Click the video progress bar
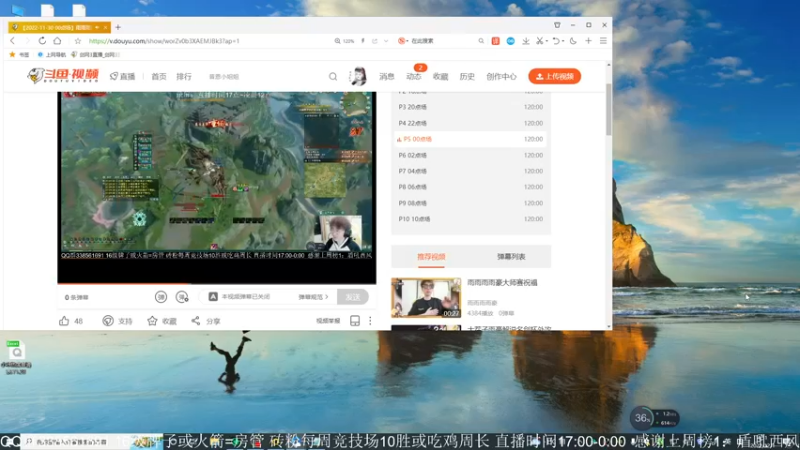The image size is (800, 450). [x=217, y=283]
